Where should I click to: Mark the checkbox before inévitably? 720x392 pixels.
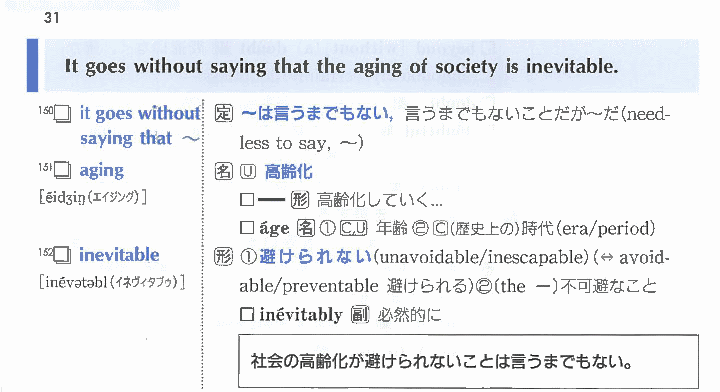247,314
